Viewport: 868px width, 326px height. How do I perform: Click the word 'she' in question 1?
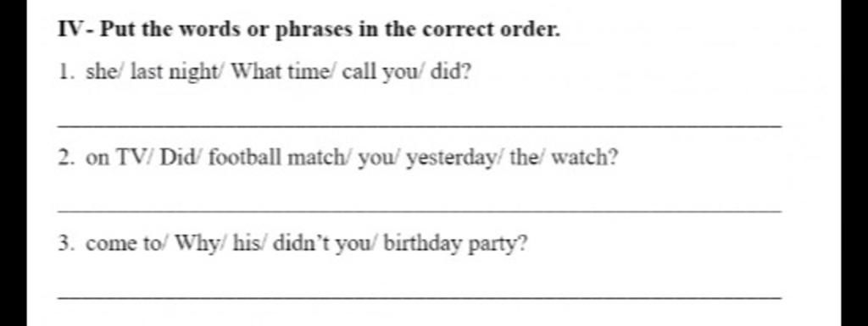tap(100, 72)
